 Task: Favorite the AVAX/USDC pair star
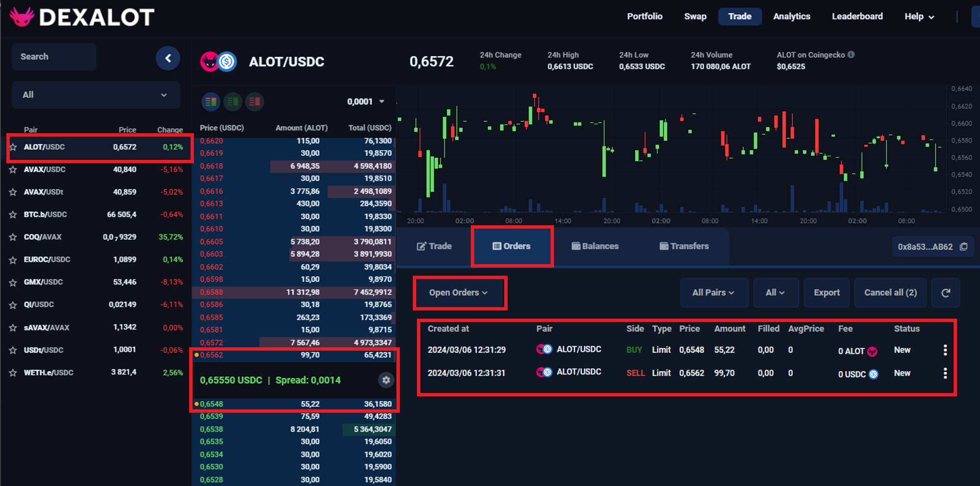tap(13, 170)
